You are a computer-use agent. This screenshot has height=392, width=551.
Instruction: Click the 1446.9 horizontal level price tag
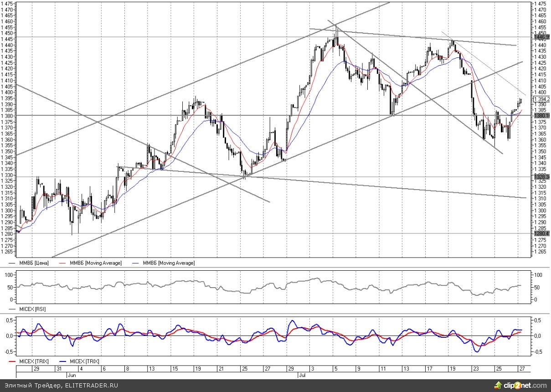click(x=541, y=36)
